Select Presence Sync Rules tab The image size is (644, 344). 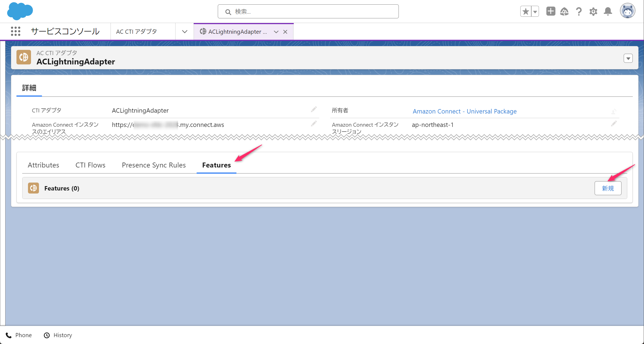pyautogui.click(x=153, y=165)
